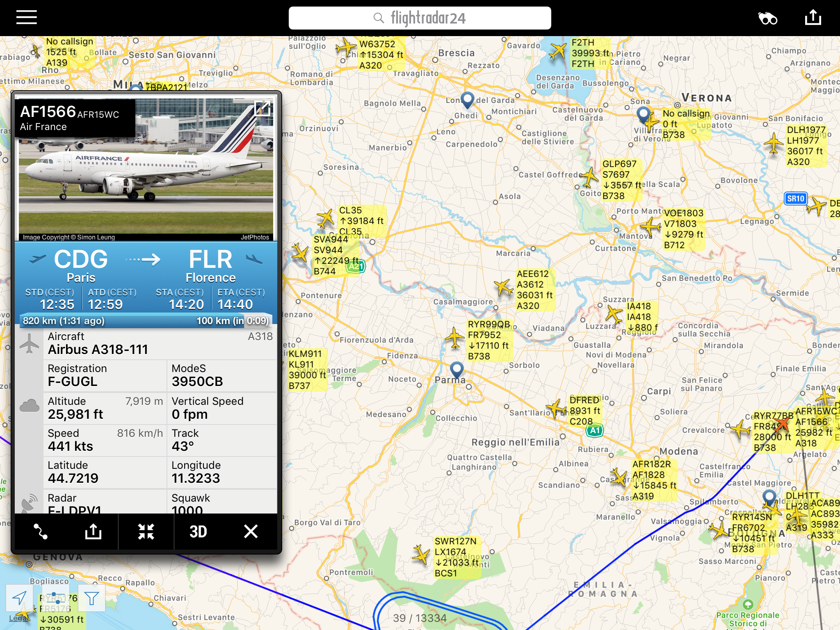This screenshot has width=840, height=630.
Task: Collapse the flight details panel
Action: point(146,532)
